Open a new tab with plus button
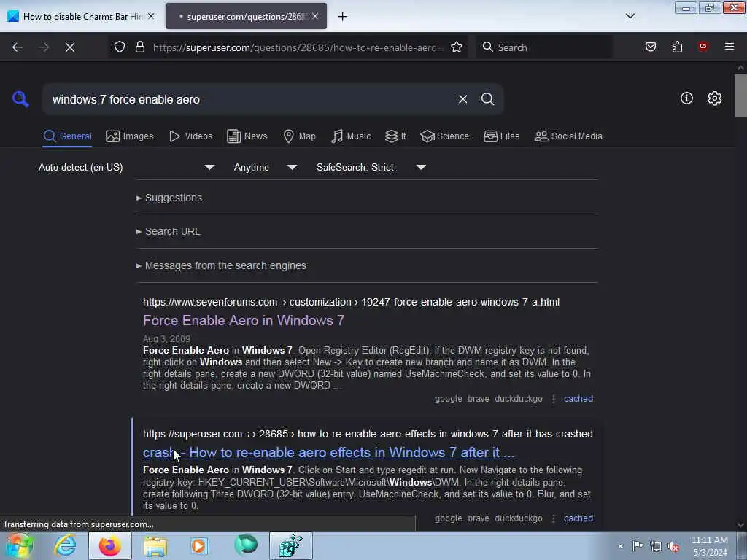Screen dimensions: 747x560 [343, 17]
